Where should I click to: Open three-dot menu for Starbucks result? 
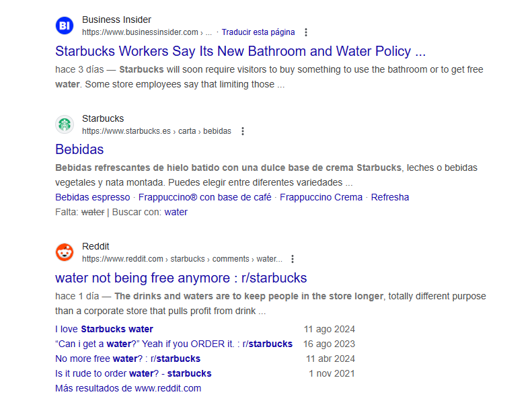[x=243, y=131]
